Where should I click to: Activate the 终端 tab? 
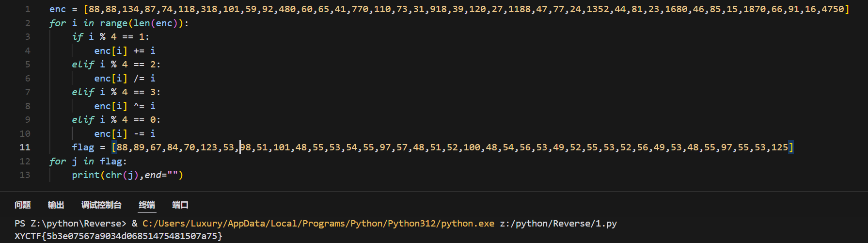147,205
